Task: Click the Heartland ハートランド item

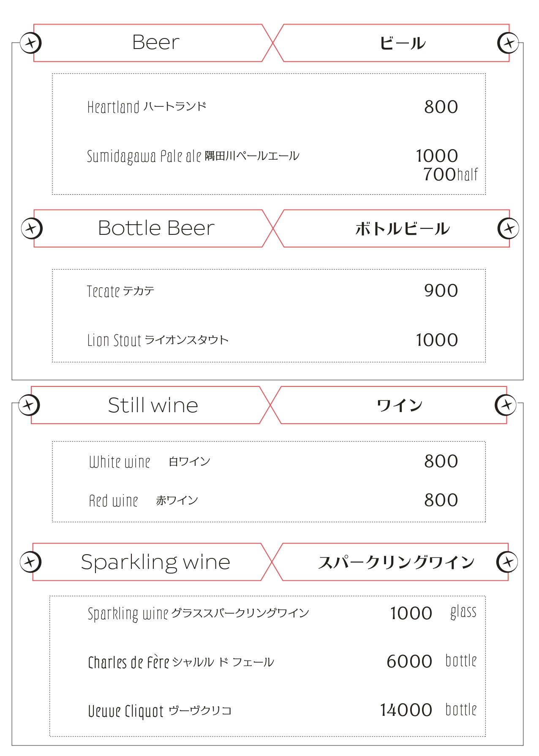Action: tap(147, 107)
